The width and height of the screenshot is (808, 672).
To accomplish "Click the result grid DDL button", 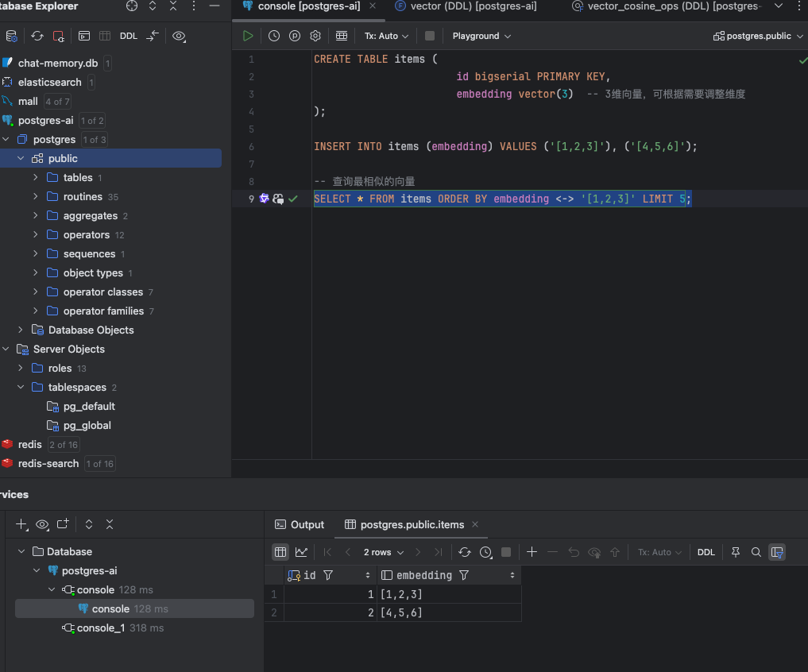I will (x=706, y=552).
